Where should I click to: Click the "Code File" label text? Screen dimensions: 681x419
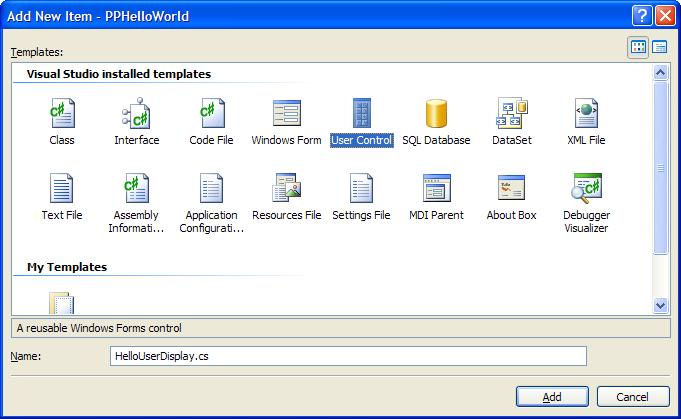[x=212, y=140]
